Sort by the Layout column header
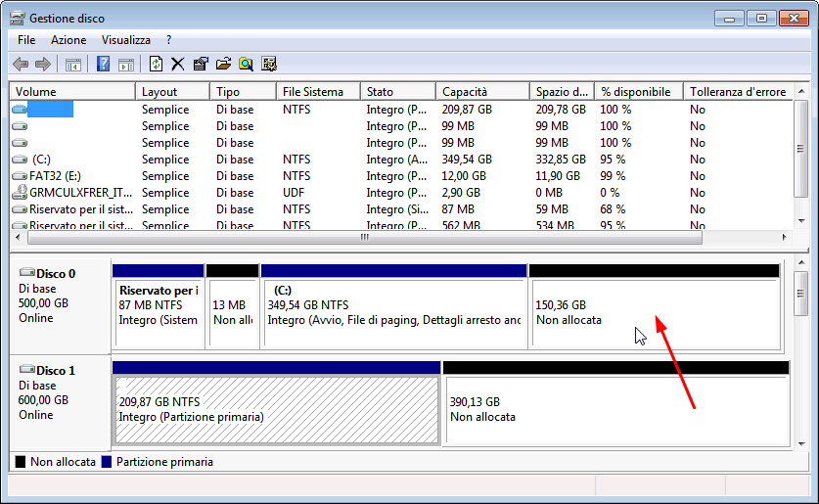The width and height of the screenshot is (819, 504). coord(173,92)
